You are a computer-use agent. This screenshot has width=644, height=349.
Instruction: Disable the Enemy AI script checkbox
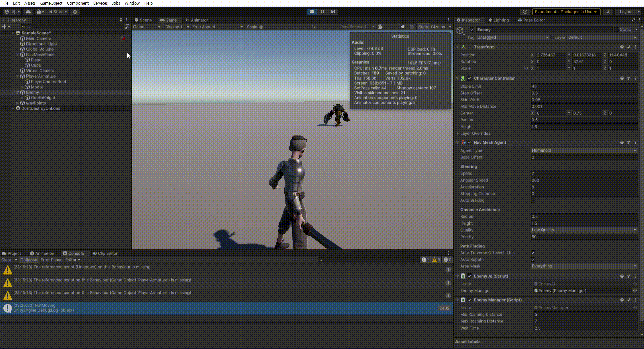470,276
